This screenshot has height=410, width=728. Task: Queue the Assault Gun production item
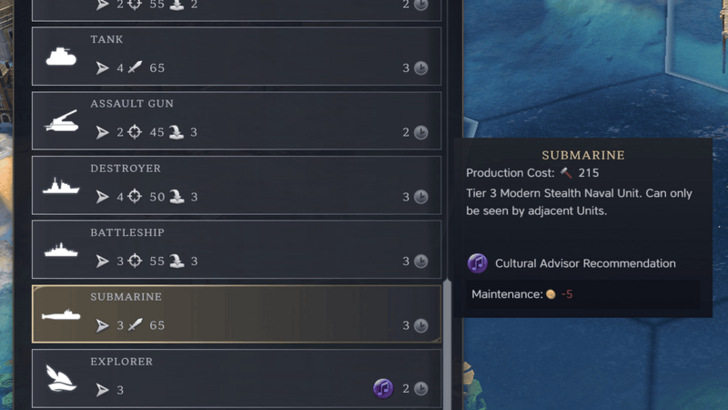click(x=236, y=121)
